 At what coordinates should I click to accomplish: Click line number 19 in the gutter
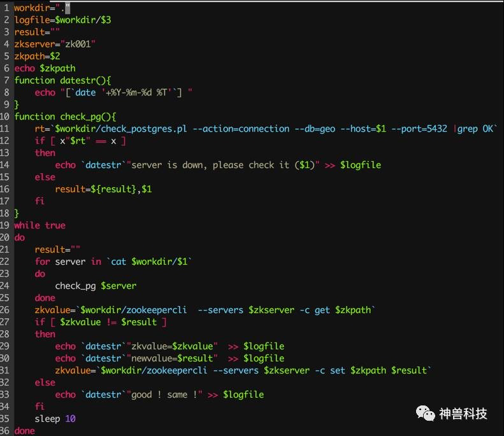click(5, 225)
